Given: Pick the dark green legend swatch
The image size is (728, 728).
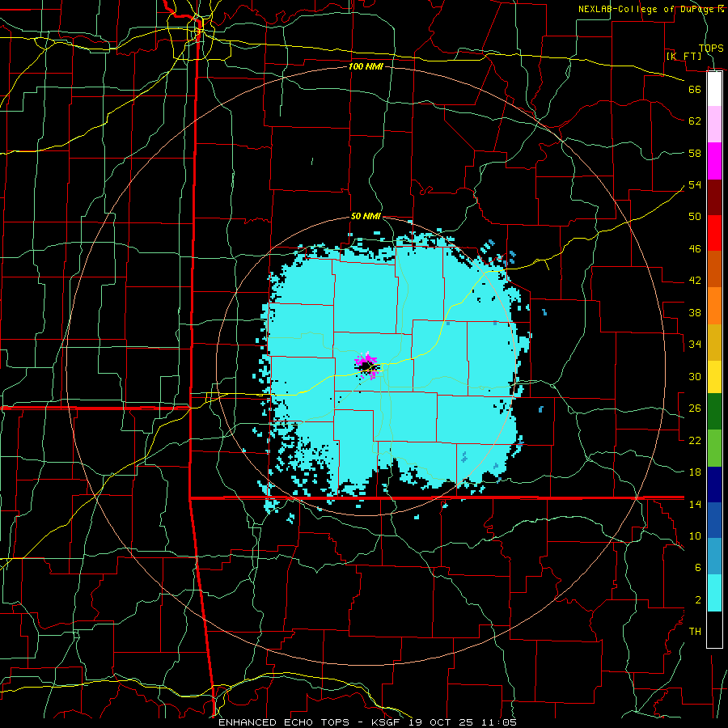Looking at the screenshot, I should click(x=714, y=412).
